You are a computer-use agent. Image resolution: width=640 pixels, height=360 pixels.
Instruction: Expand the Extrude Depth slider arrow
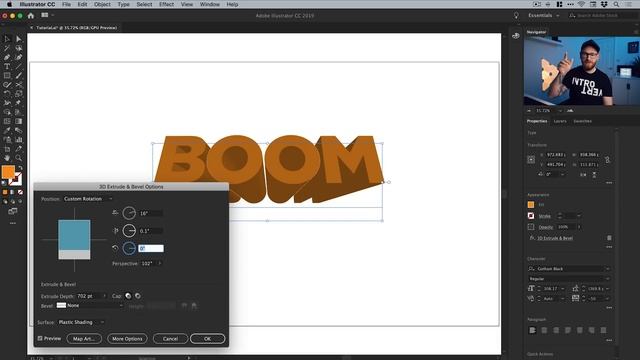104,296
